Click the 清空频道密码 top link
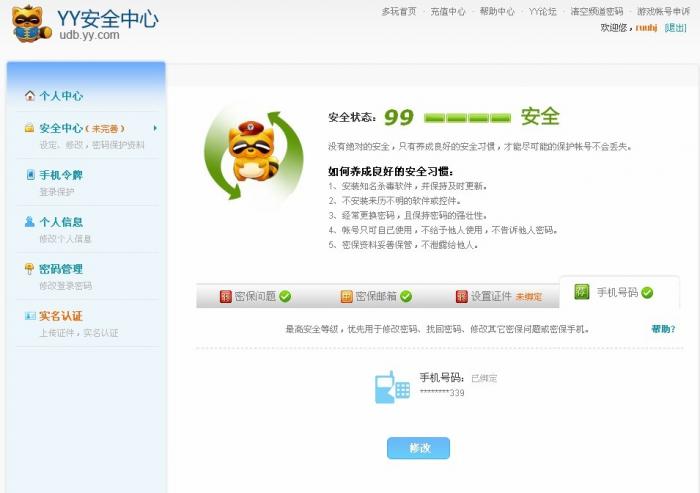This screenshot has height=493, width=700. [x=597, y=12]
